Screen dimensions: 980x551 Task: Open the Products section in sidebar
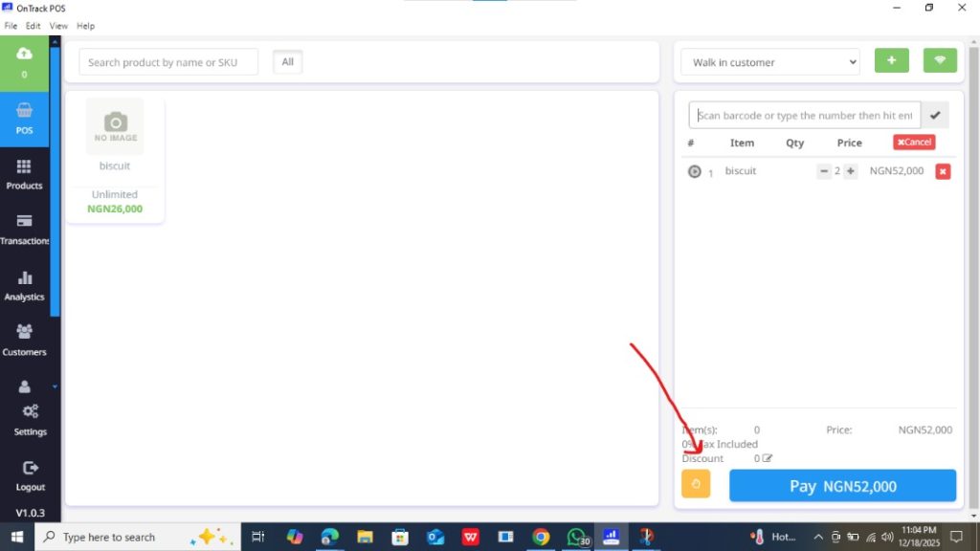(x=24, y=174)
